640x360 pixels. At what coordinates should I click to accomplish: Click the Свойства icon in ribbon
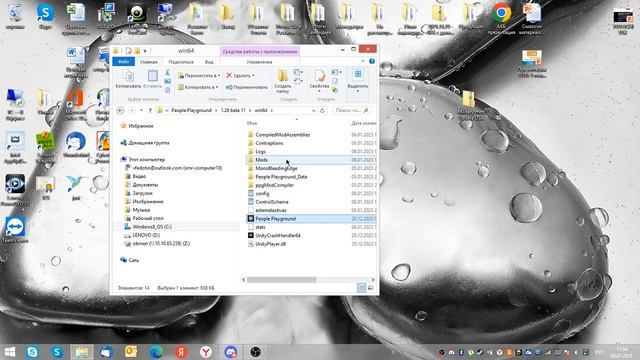pos(319,76)
